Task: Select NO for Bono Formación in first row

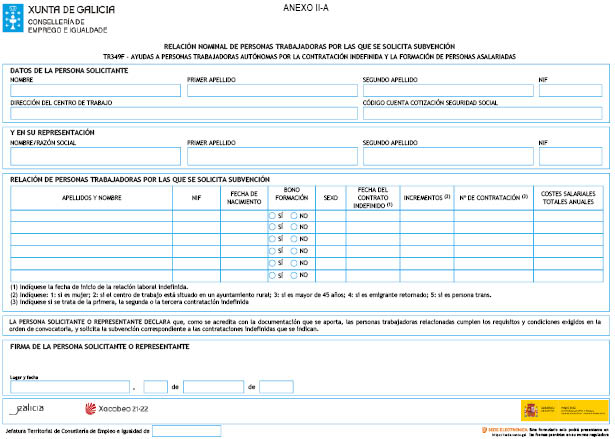Action: click(293, 215)
